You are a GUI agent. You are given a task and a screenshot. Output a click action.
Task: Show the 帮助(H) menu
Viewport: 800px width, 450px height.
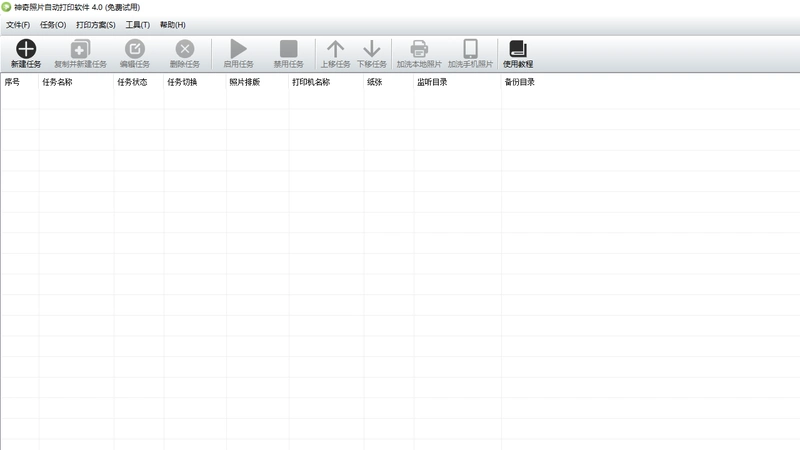coord(172,24)
